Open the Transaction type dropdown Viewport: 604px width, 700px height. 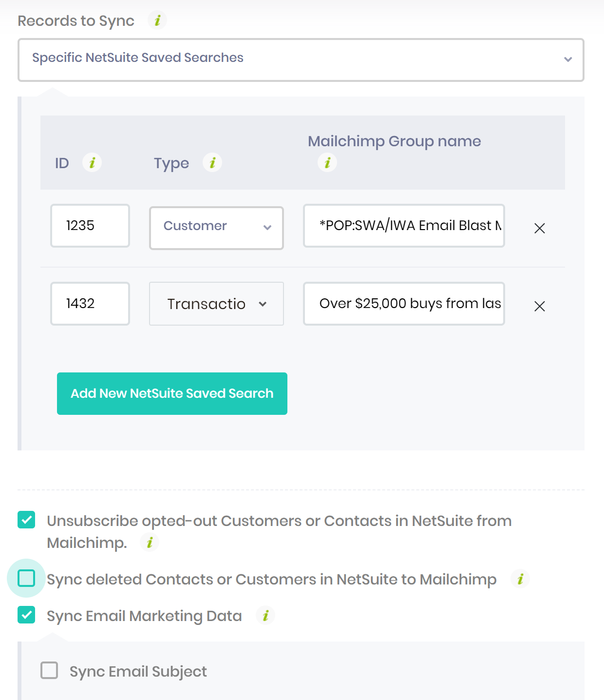point(216,304)
